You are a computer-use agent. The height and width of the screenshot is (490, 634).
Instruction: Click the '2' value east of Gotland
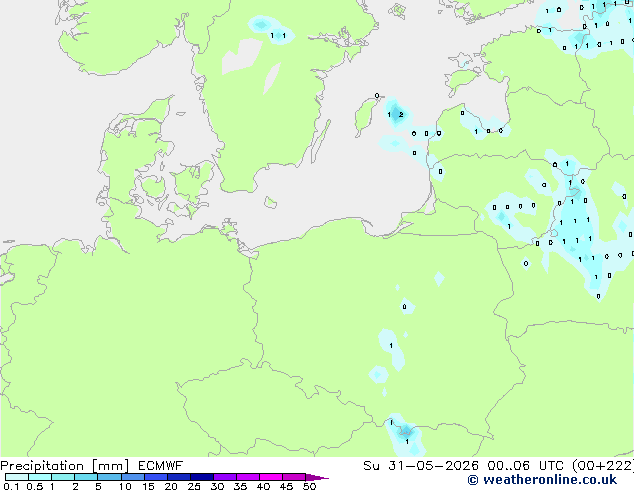click(x=401, y=115)
